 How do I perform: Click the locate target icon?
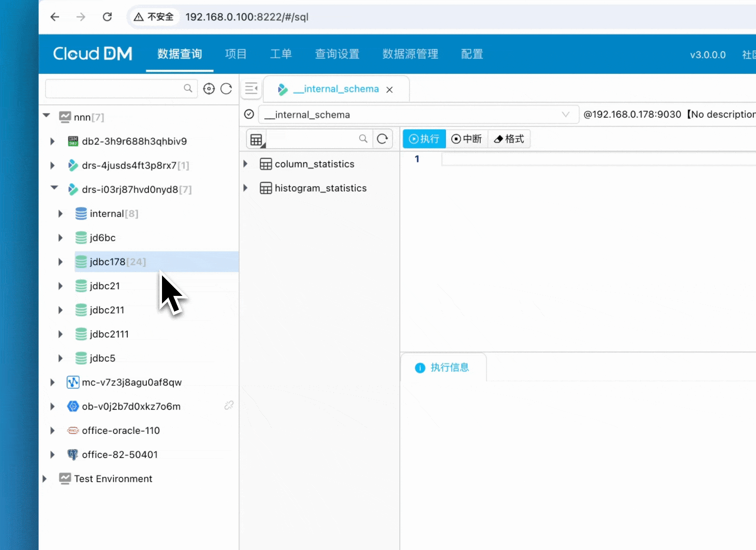pyautogui.click(x=209, y=89)
